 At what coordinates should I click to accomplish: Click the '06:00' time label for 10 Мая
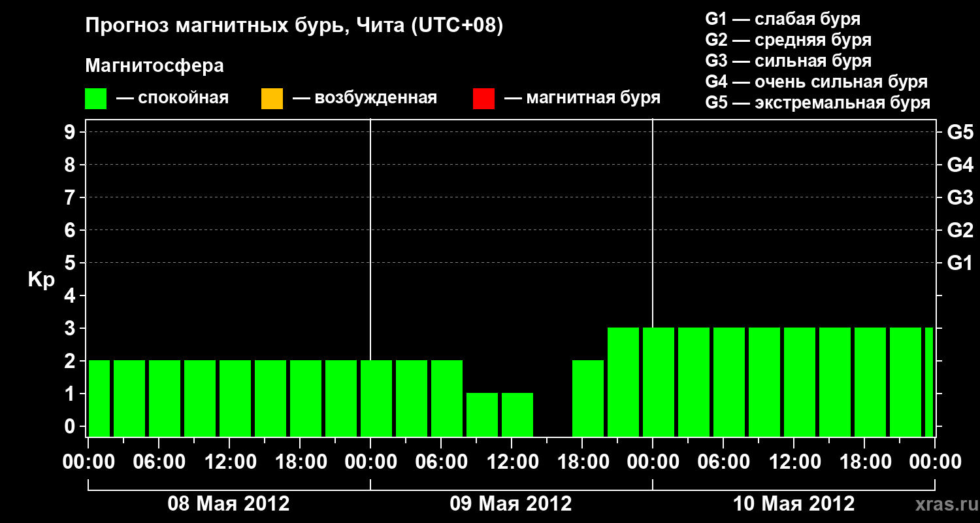point(723,462)
